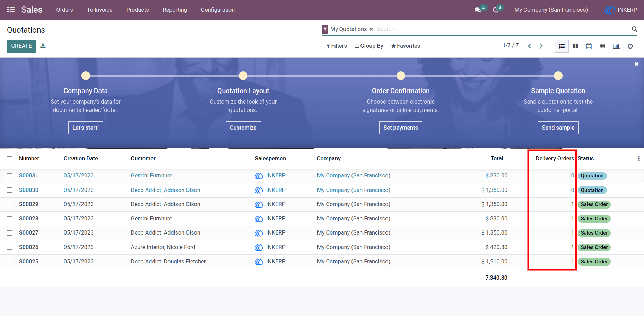Switch to calendar view
Screen dimensions: 644x316
[589, 46]
